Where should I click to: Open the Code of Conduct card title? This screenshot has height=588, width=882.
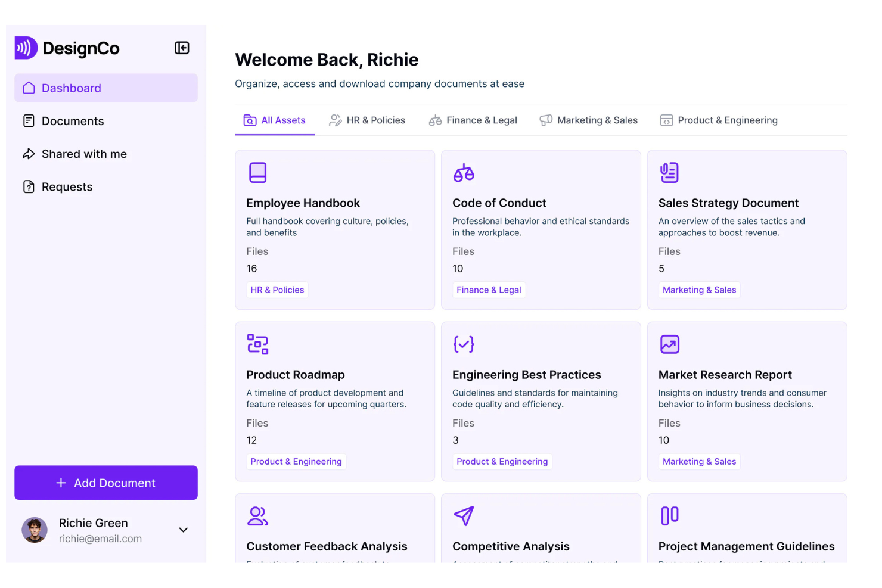click(x=499, y=203)
